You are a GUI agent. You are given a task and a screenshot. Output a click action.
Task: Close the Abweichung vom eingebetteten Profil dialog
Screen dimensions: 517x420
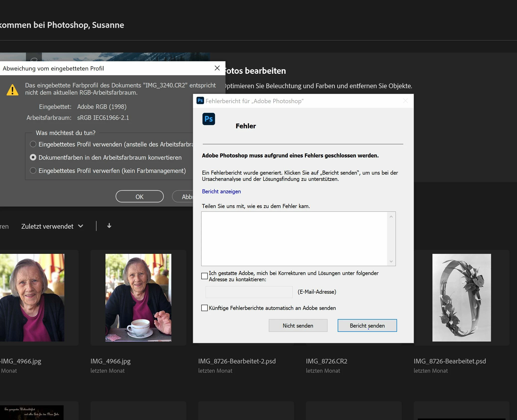point(217,68)
